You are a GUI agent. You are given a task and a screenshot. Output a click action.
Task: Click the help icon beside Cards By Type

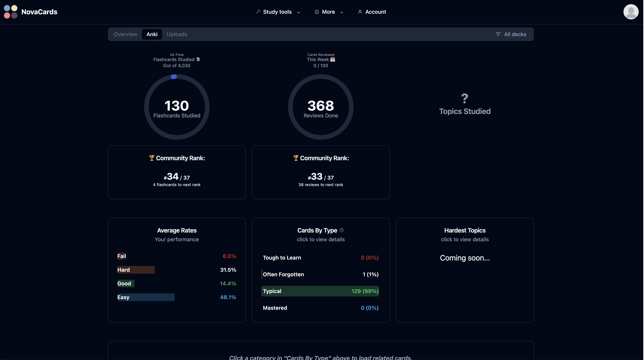[342, 230]
